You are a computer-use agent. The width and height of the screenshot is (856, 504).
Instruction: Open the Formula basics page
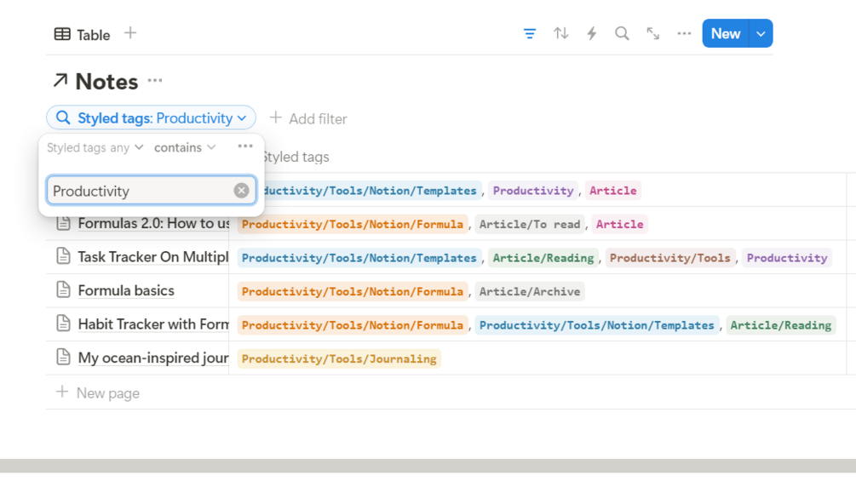pos(125,291)
